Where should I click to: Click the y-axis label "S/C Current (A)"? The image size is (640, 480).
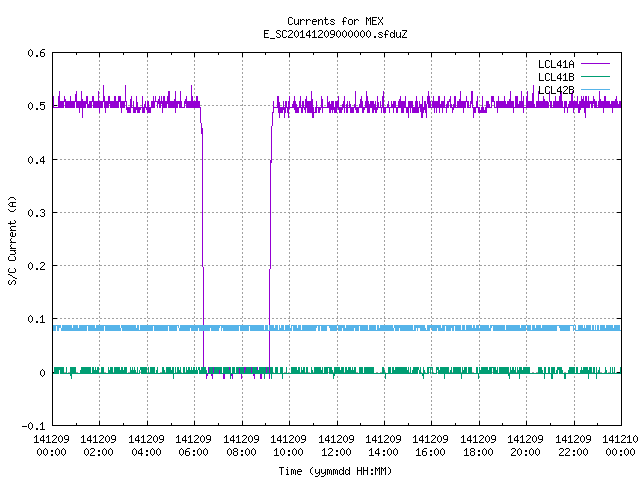(13, 241)
